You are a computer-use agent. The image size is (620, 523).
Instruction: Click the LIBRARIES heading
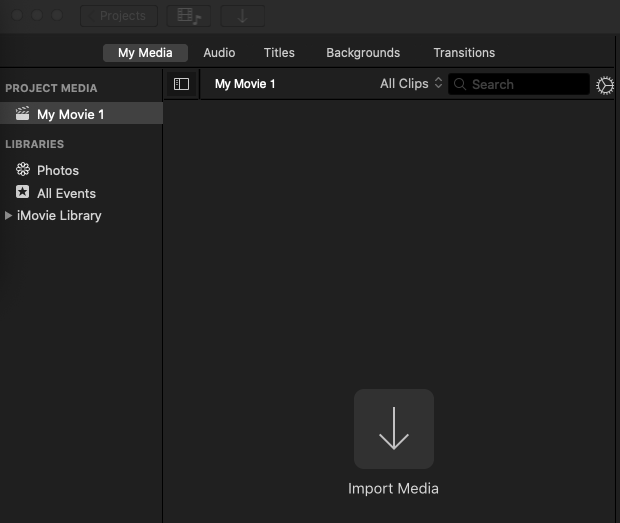(x=34, y=144)
